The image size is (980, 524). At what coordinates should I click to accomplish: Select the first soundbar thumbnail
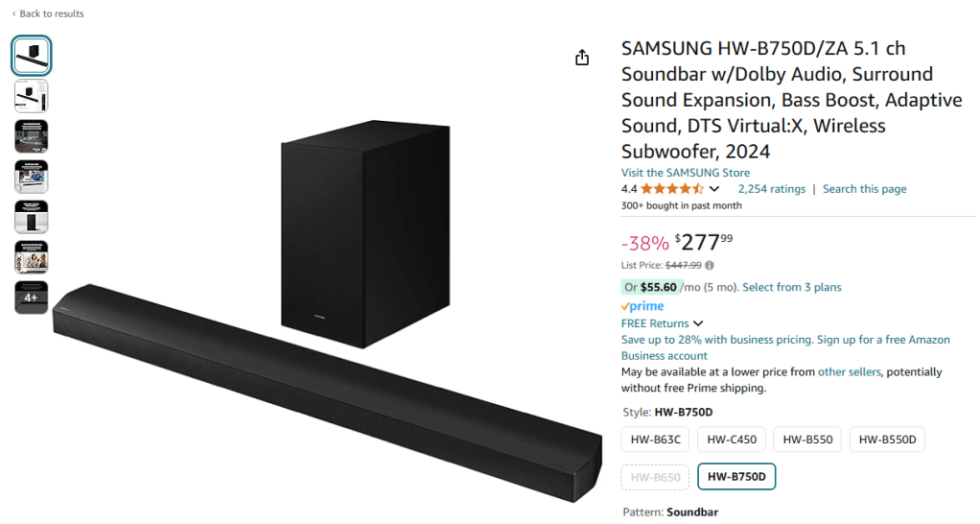[x=31, y=56]
